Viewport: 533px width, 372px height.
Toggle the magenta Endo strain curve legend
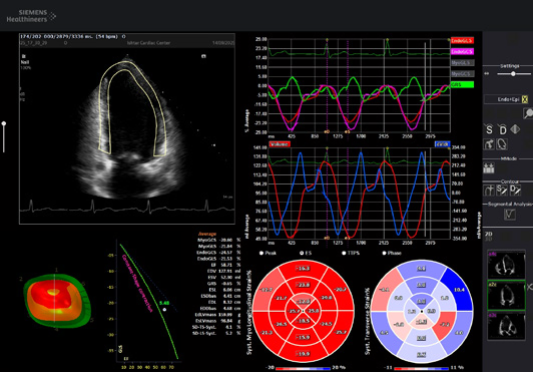(462, 52)
